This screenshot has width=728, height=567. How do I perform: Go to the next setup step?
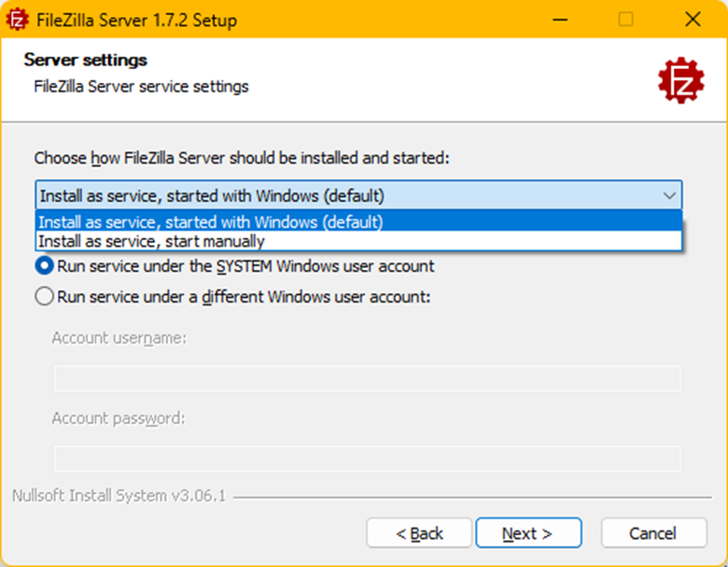pyautogui.click(x=528, y=533)
